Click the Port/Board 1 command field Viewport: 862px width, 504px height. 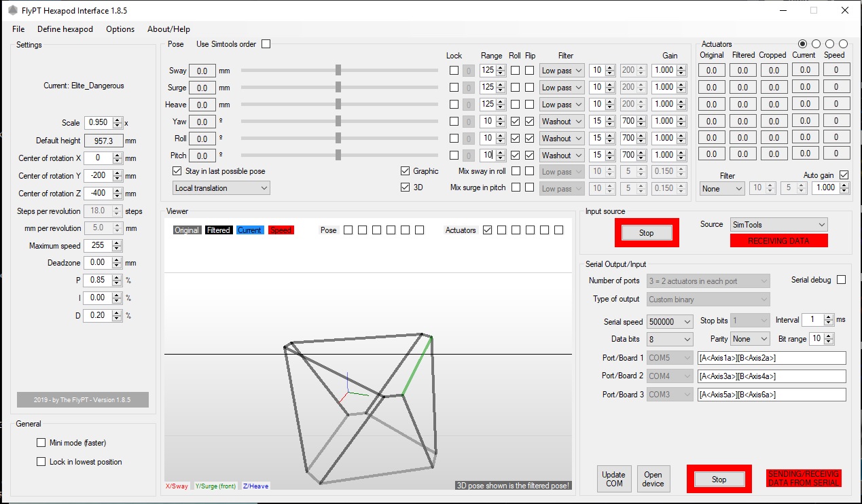pyautogui.click(x=772, y=358)
